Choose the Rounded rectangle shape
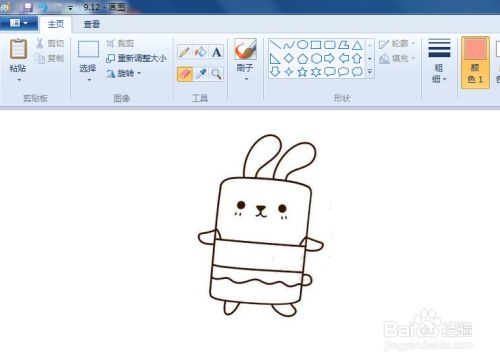The height and width of the screenshot is (362, 500). (x=330, y=44)
